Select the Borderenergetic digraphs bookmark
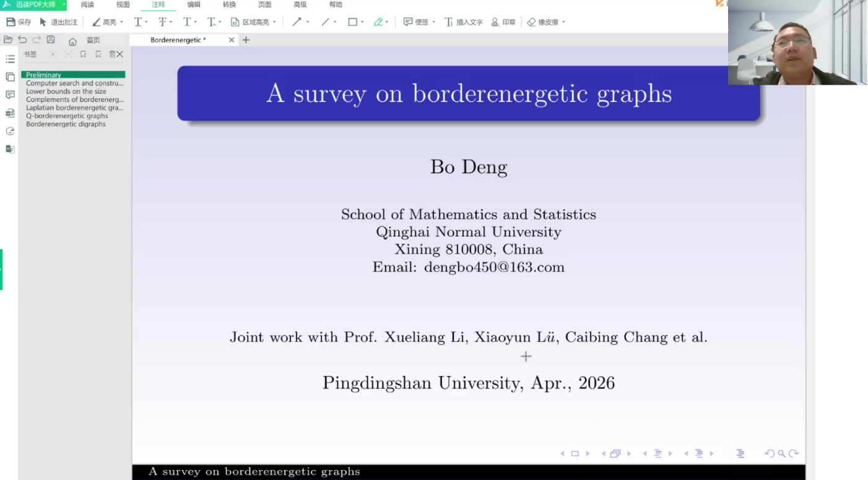The width and height of the screenshot is (868, 480). tap(66, 124)
